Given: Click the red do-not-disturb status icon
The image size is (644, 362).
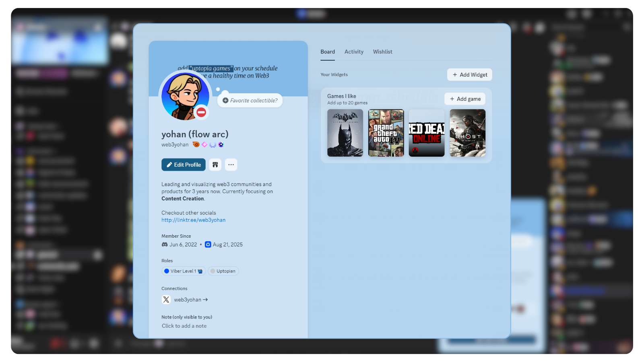Looking at the screenshot, I should 201,112.
